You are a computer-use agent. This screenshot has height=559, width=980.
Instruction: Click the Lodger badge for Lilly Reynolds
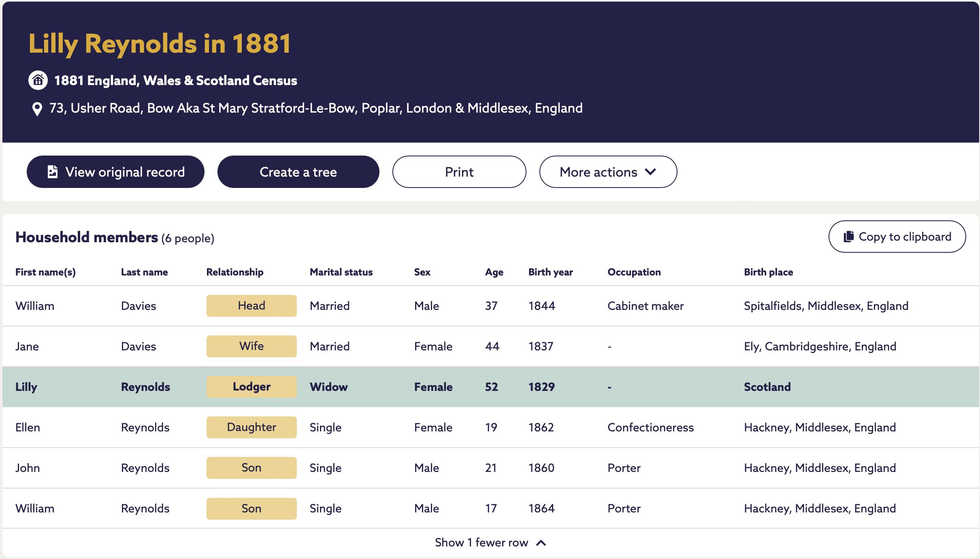(x=251, y=386)
